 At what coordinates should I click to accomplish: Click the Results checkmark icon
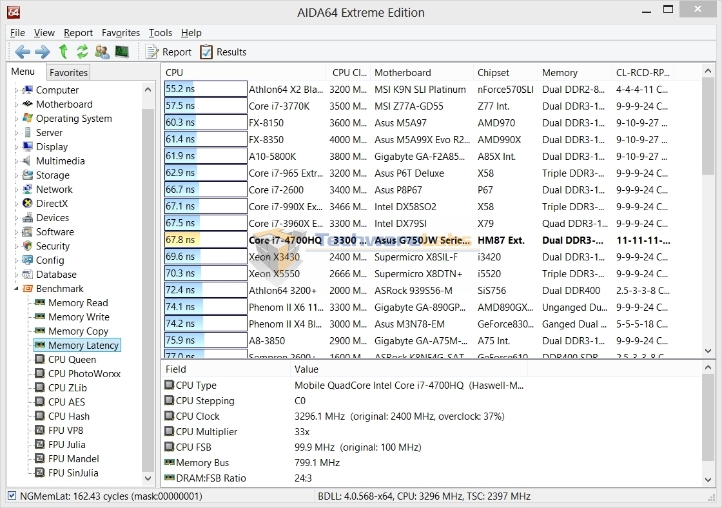pyautogui.click(x=206, y=52)
